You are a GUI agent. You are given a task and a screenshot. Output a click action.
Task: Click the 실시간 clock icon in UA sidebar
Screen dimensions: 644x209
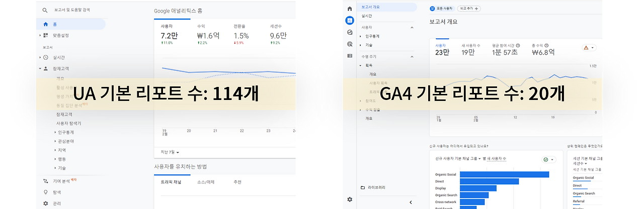(46, 57)
